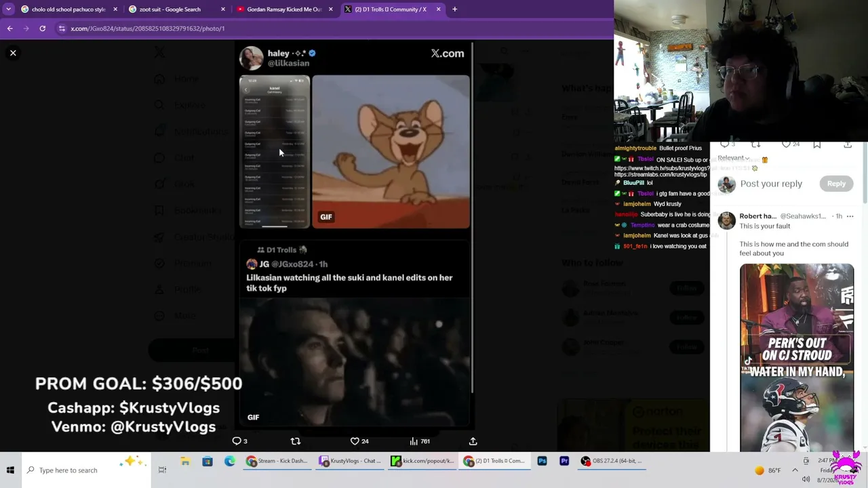
Task: Close the photo viewer with the X
Action: pyautogui.click(x=13, y=53)
